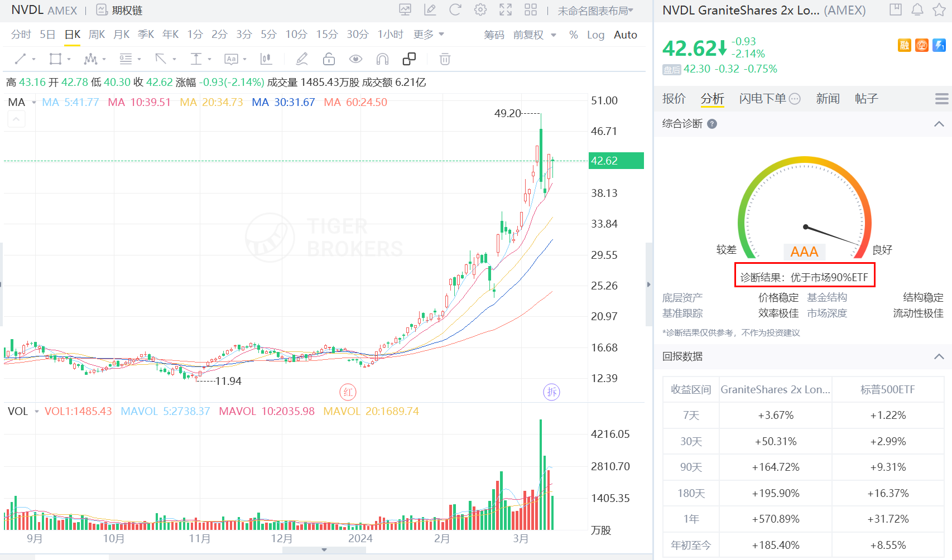The height and width of the screenshot is (560, 952).
Task: Select the price range measure tool
Action: 196,59
